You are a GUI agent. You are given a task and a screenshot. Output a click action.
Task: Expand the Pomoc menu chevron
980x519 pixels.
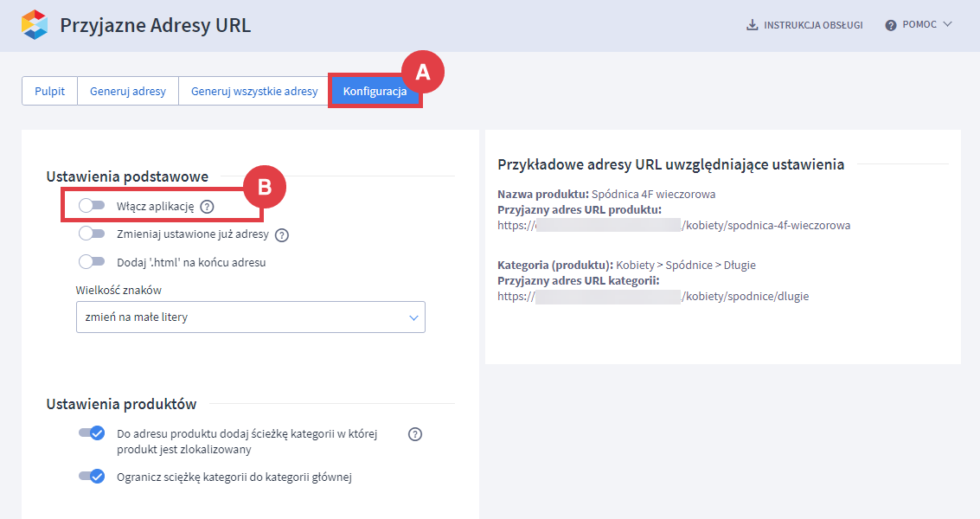pyautogui.click(x=947, y=24)
